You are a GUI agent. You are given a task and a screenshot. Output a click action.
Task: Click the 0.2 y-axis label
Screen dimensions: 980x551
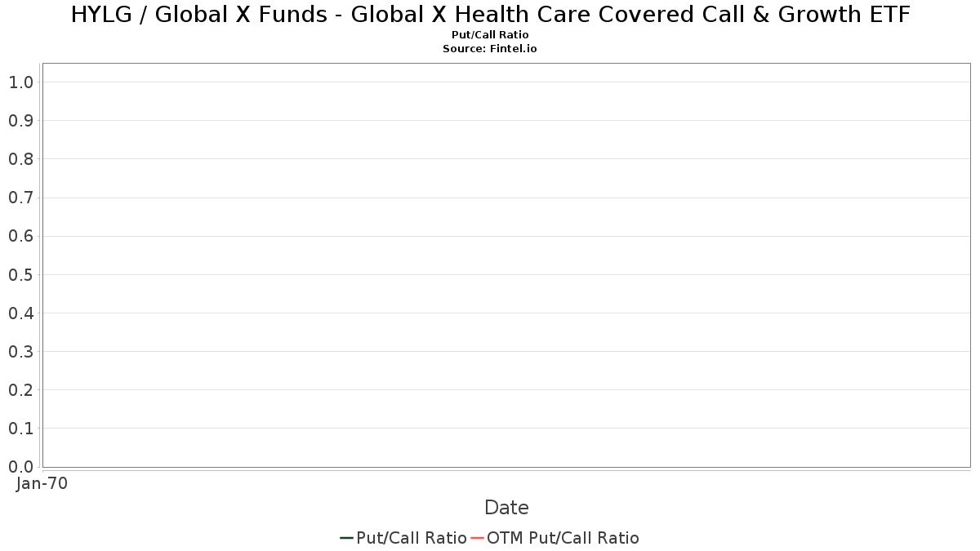click(x=20, y=390)
